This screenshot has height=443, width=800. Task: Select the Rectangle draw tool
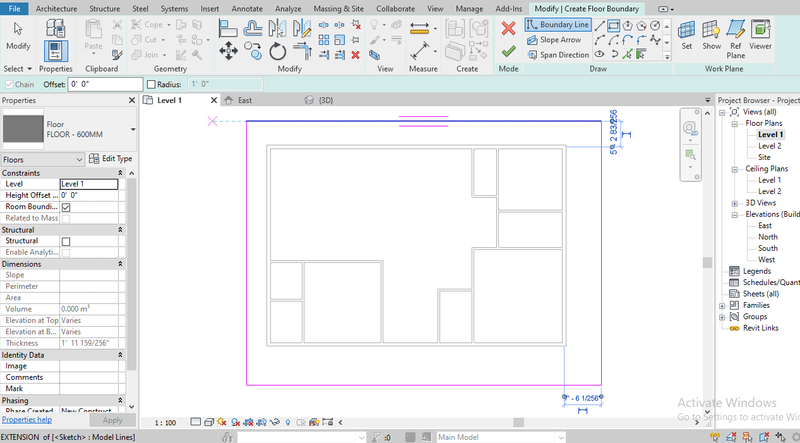pyautogui.click(x=613, y=25)
